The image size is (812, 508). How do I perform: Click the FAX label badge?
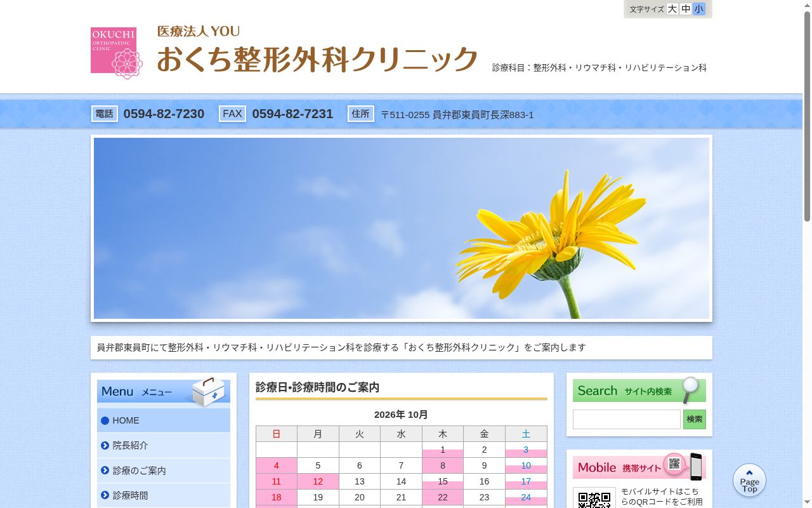click(232, 114)
